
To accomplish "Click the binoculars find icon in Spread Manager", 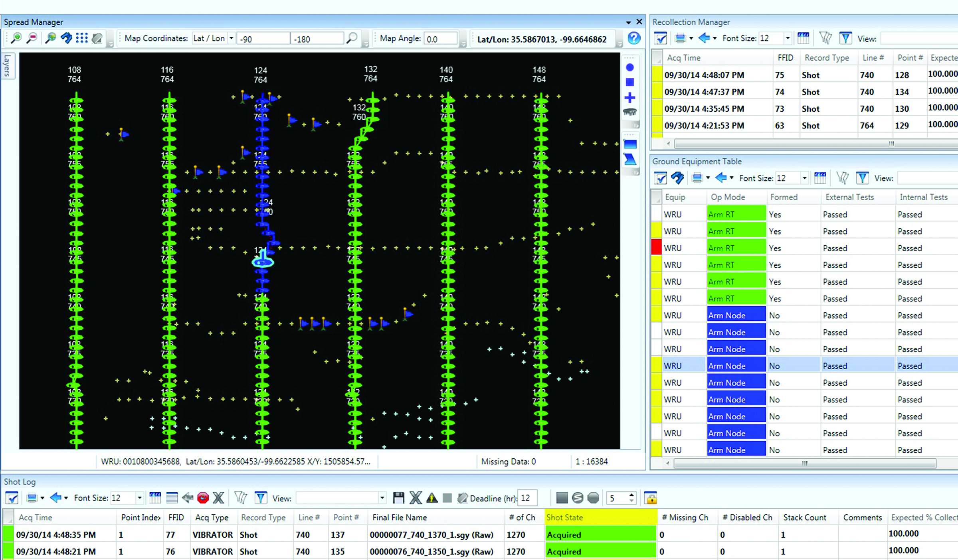I will click(66, 38).
